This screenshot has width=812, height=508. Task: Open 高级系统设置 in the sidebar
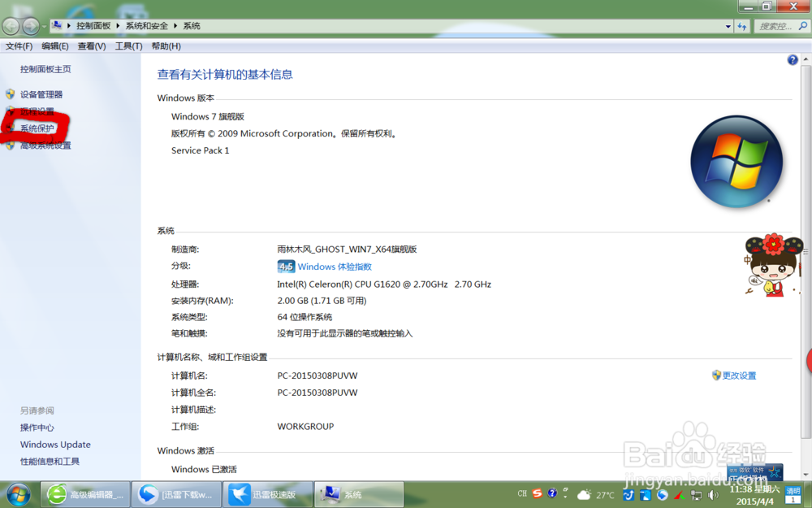(45, 145)
